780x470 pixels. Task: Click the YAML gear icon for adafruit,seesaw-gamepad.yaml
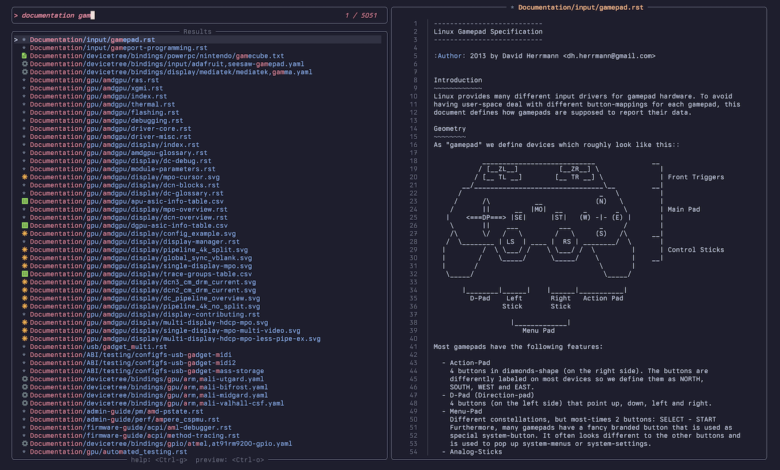pos(24,64)
